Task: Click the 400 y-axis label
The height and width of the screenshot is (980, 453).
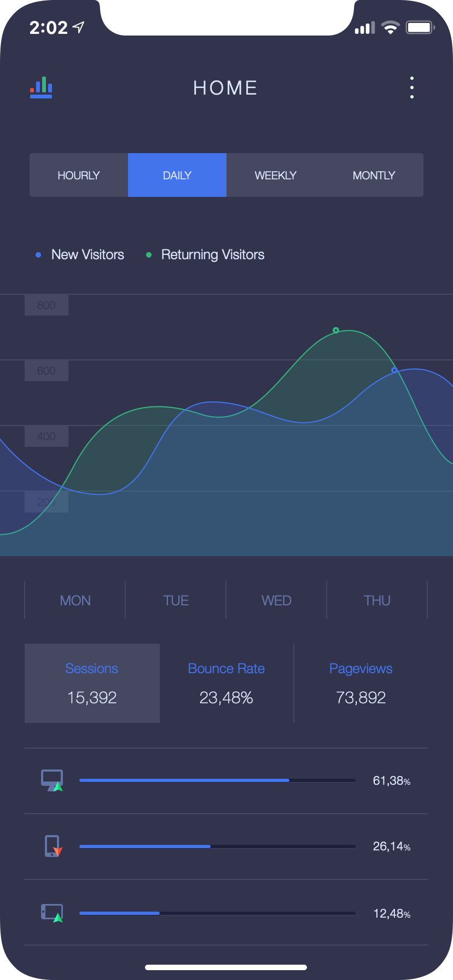Action: 47,436
